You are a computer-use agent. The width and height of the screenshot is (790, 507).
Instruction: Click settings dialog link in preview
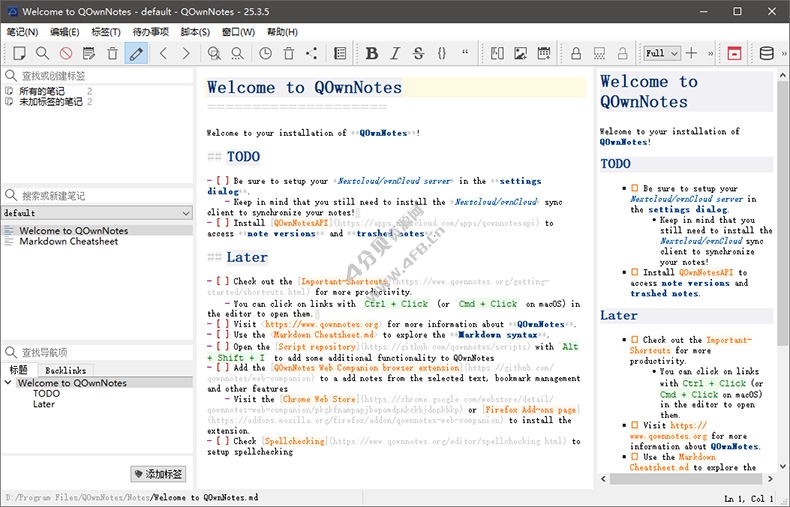pos(688,210)
